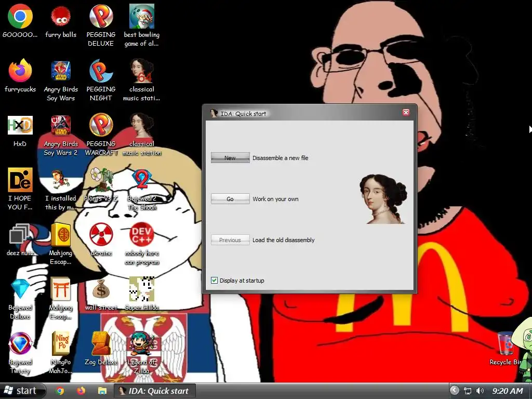
Task: Click the portrait image in IDA dialog
Action: (383, 199)
